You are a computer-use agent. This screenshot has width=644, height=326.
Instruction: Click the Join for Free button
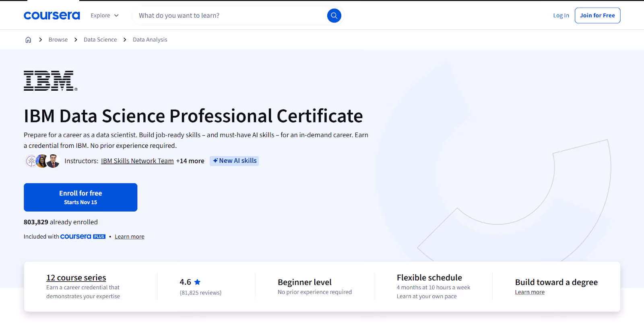597,15
